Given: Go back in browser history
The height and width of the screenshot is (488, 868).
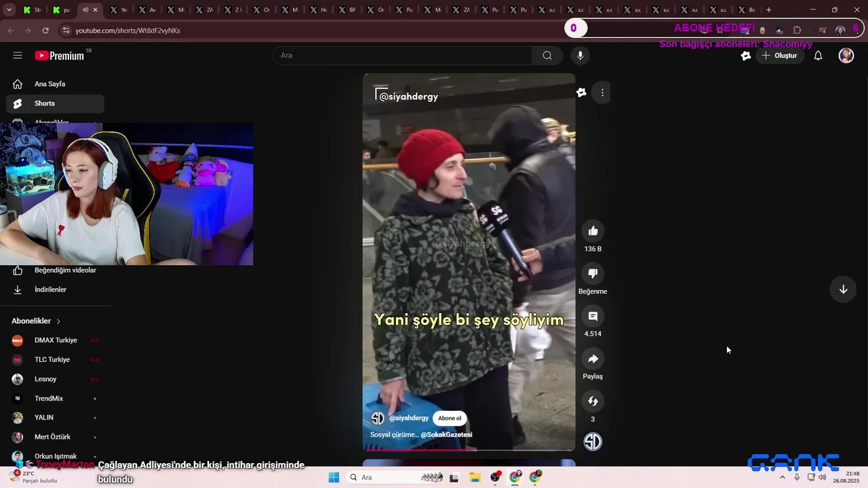Looking at the screenshot, I should pyautogui.click(x=10, y=30).
